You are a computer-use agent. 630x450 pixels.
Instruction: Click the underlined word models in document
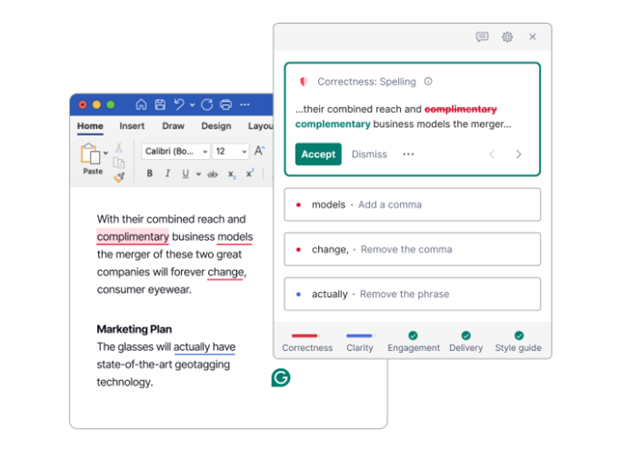pyautogui.click(x=235, y=237)
